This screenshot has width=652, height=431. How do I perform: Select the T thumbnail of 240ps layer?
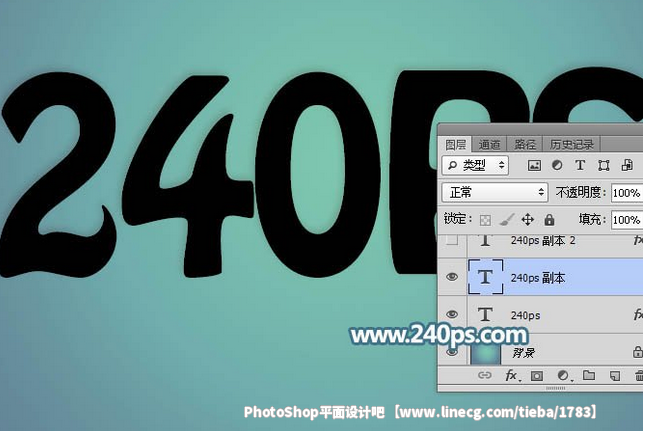click(486, 314)
